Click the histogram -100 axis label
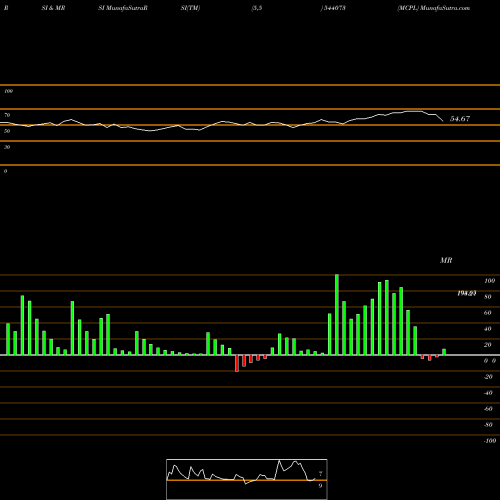This screenshot has width=500, height=500. point(490,441)
